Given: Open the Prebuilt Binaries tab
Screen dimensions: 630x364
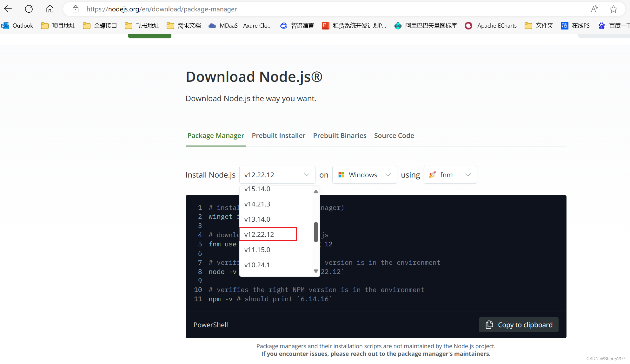Looking at the screenshot, I should point(340,135).
